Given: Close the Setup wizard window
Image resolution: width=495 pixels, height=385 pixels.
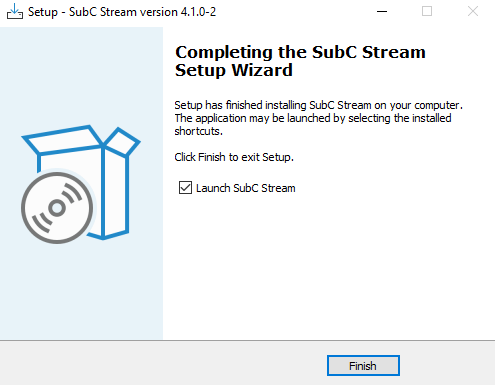Looking at the screenshot, I should (x=473, y=11).
